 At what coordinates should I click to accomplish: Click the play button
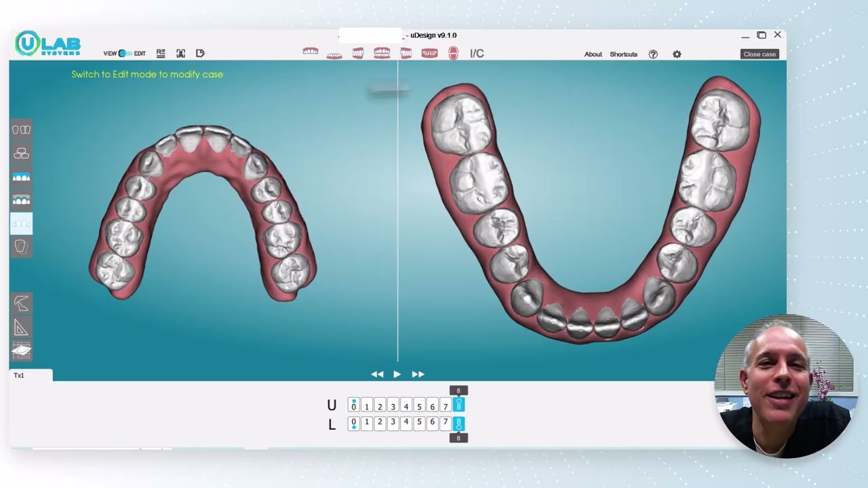pos(397,374)
